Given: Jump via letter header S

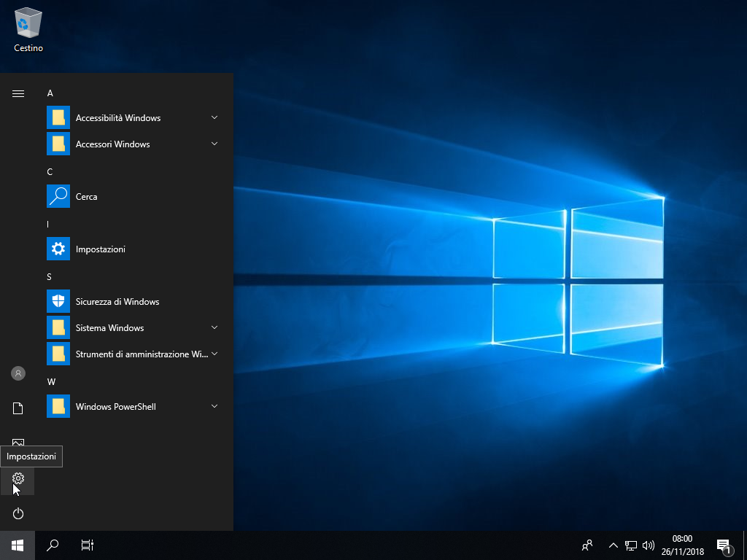Looking at the screenshot, I should pyautogui.click(x=49, y=277).
